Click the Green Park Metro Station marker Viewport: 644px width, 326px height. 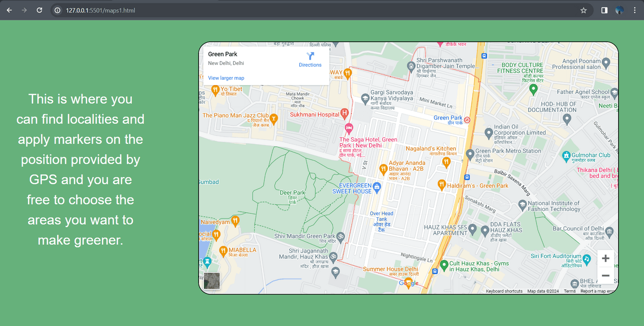click(x=470, y=154)
